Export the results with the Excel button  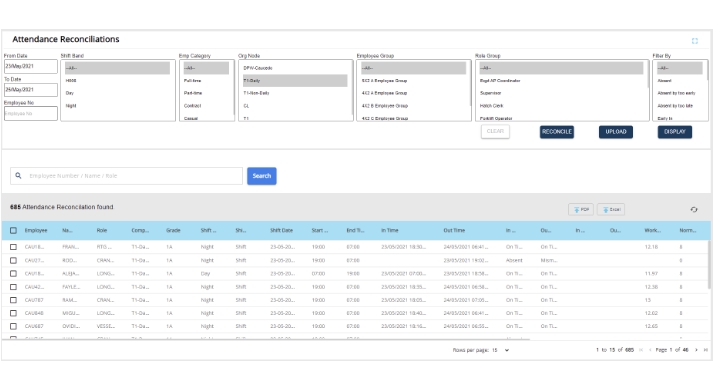611,210
